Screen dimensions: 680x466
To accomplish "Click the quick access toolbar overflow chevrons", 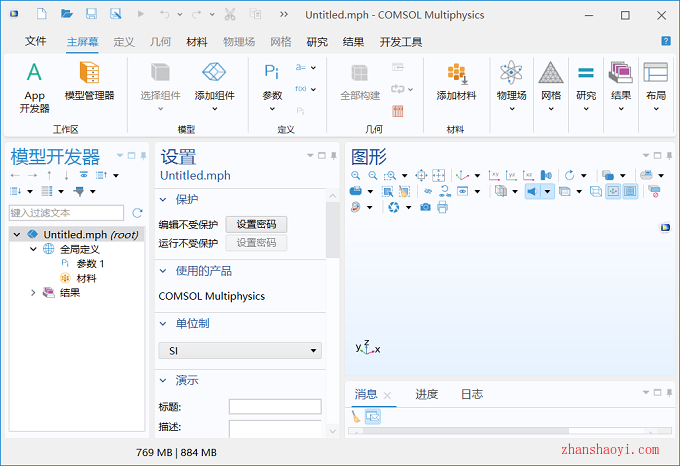I will click(284, 14).
